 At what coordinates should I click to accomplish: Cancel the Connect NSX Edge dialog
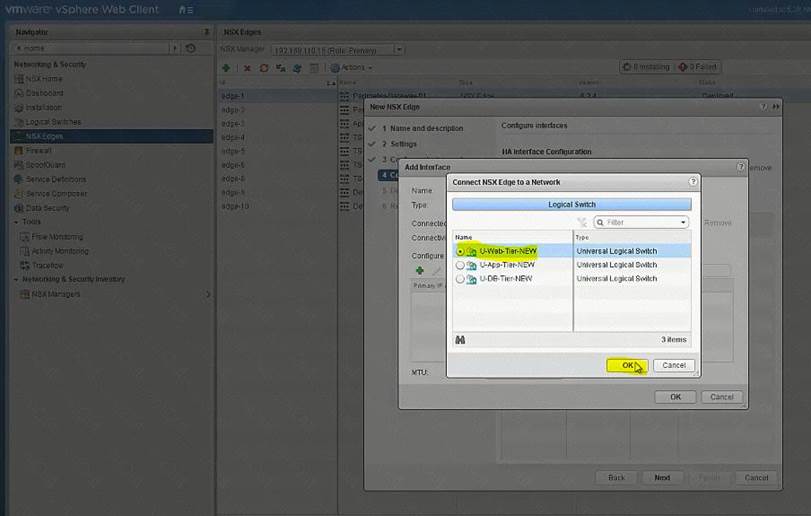pos(673,365)
